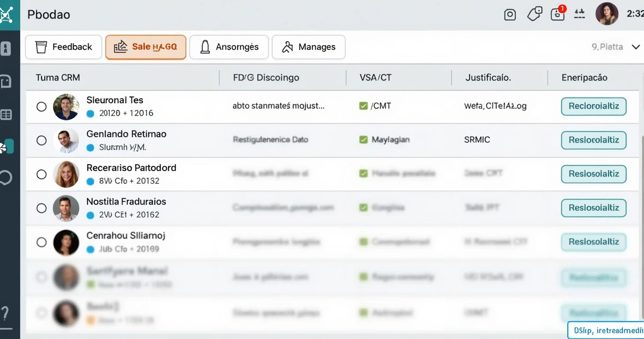The image size is (644, 339).
Task: Open Genlando Retirnao's profile picture
Action: coord(66,140)
